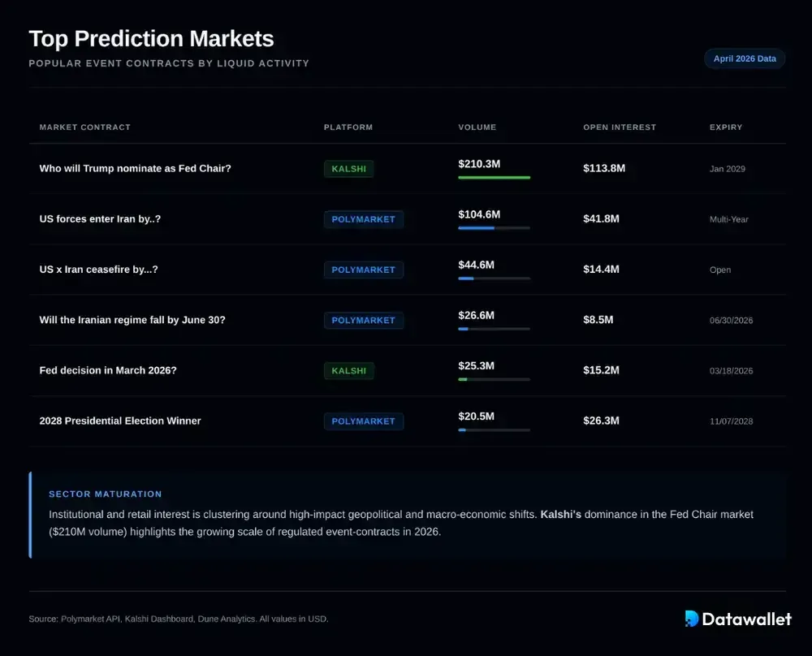This screenshot has width=812, height=656.
Task: Click Polymarket badge for Iran ceasefire row
Action: [363, 270]
